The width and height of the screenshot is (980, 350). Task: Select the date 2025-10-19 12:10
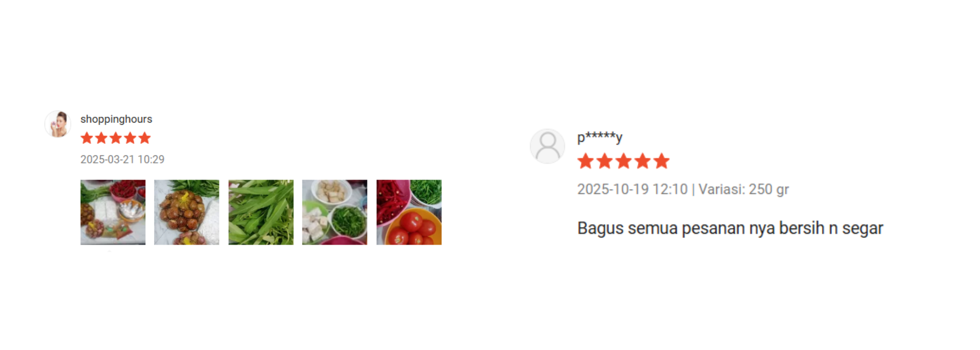tap(632, 189)
